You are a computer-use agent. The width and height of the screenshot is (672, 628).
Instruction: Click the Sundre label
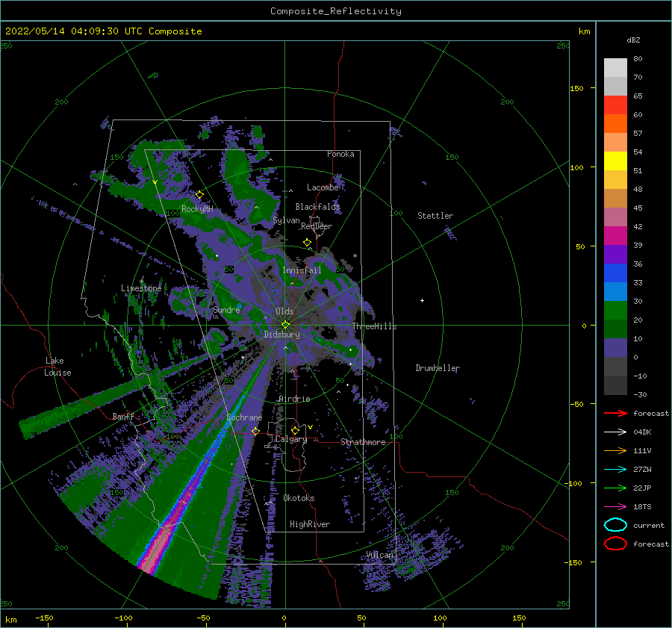226,310
